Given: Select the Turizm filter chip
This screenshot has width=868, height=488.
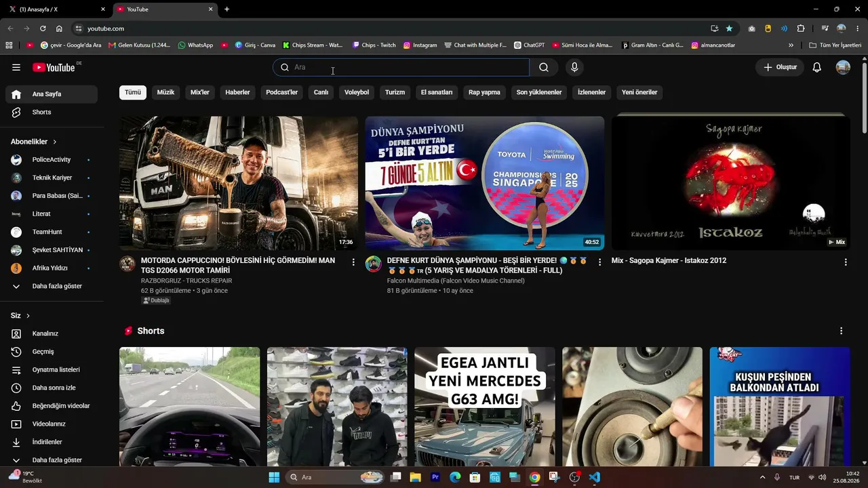Looking at the screenshot, I should tap(395, 92).
